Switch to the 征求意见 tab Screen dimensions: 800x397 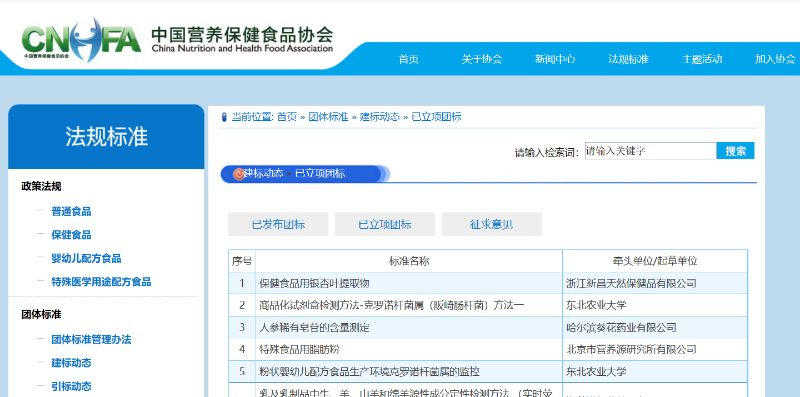tap(491, 225)
